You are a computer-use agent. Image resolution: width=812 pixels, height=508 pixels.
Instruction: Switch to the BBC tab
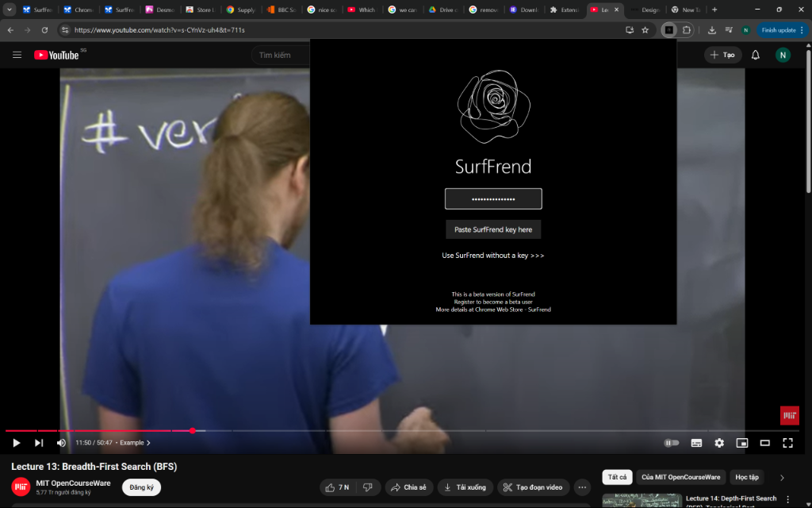tap(282, 10)
